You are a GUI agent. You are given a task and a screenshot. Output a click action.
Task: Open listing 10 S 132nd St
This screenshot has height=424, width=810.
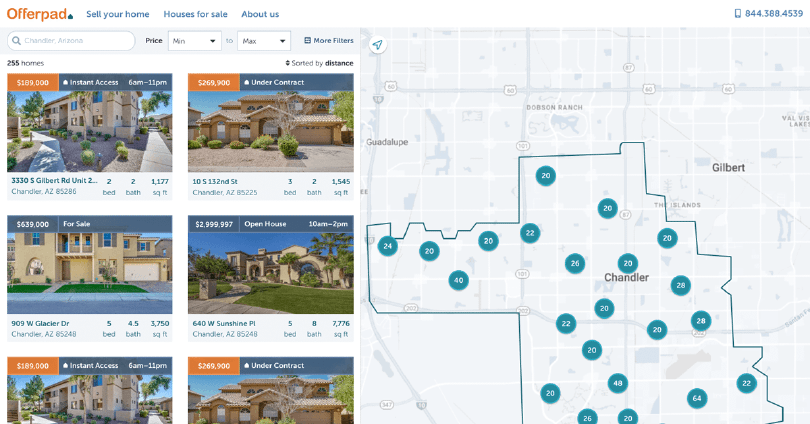pyautogui.click(x=215, y=181)
